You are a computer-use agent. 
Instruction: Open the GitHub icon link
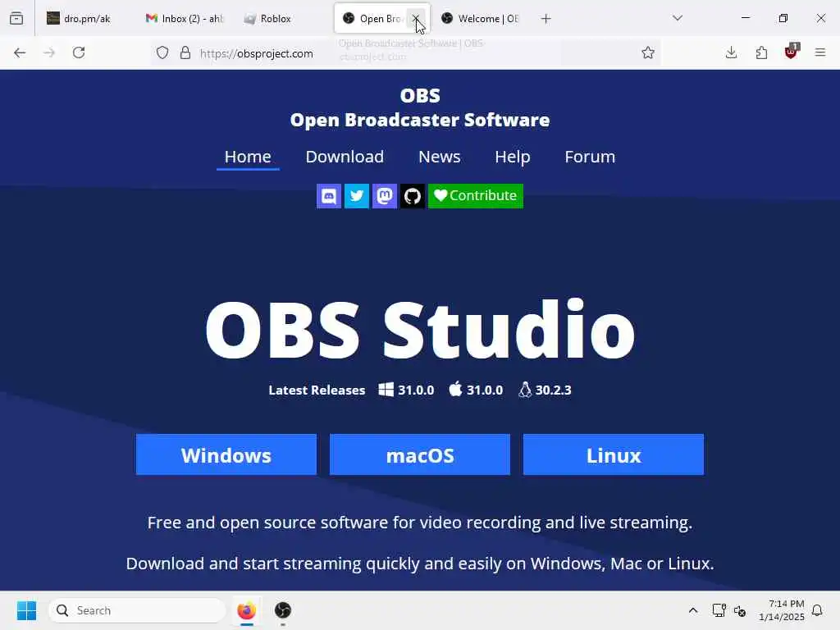413,196
